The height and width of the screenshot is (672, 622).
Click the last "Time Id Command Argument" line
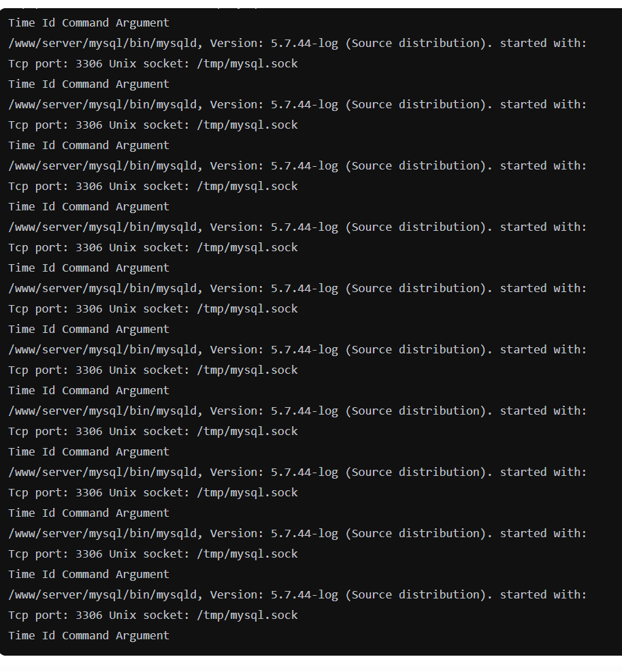(x=88, y=636)
